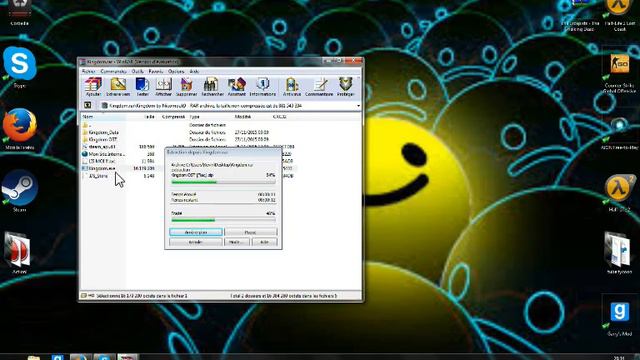Expand the archive address bar dropdown arrow
The width and height of the screenshot is (640, 360).
coord(358,106)
